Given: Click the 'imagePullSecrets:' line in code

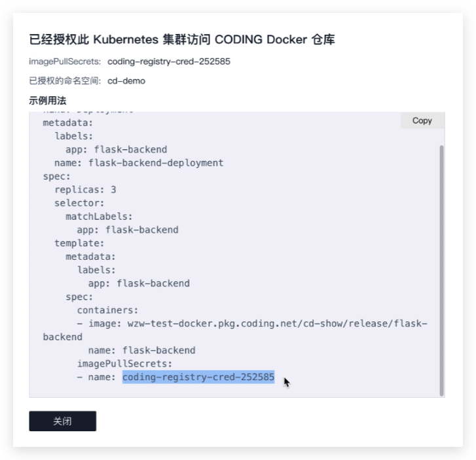Looking at the screenshot, I should pos(124,364).
